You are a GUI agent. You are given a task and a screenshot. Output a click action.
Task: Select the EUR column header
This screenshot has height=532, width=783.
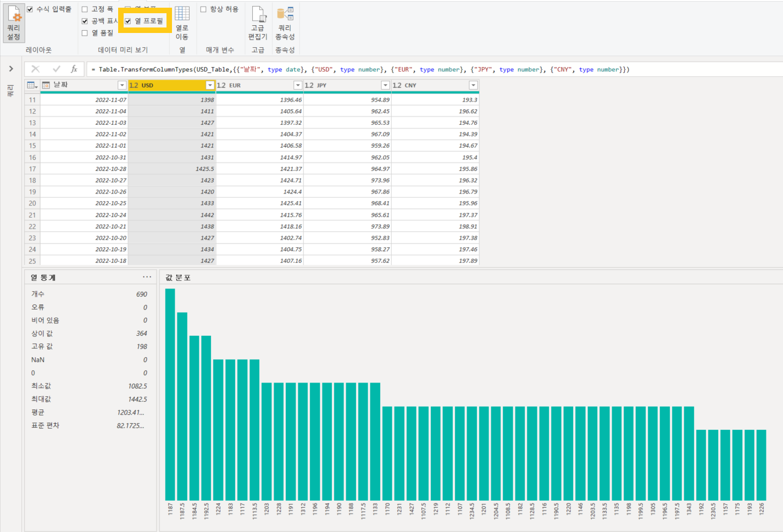point(259,85)
